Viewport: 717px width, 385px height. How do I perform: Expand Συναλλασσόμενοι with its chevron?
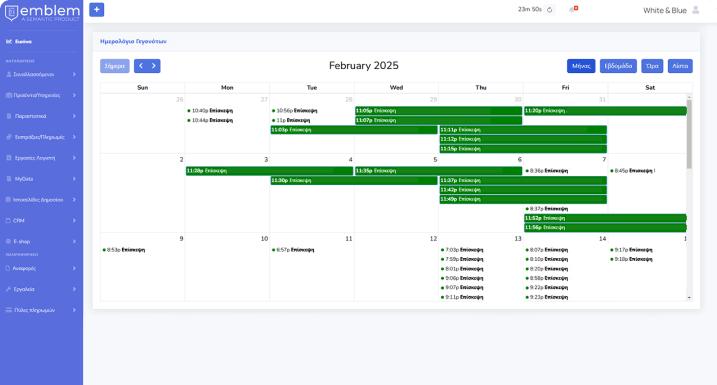74,74
